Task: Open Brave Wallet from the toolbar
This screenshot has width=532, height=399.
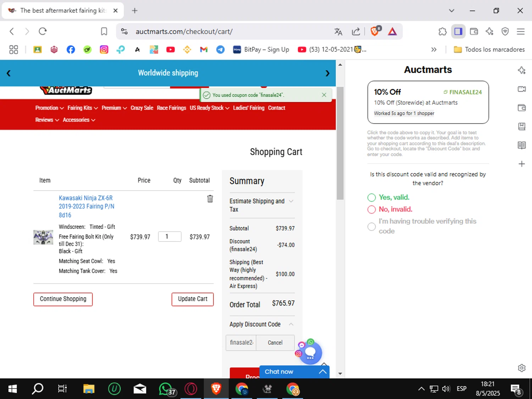Action: pos(474,32)
